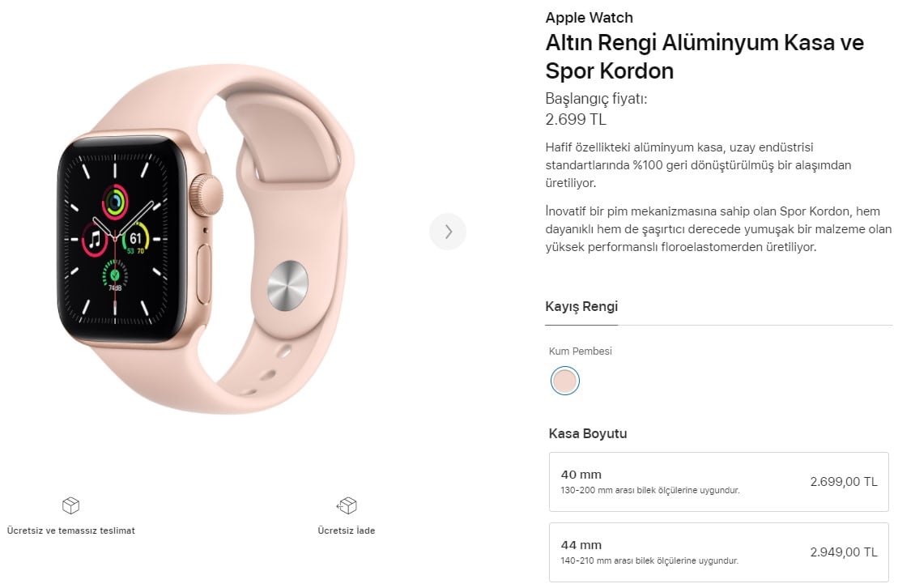The width and height of the screenshot is (898, 588).
Task: Click the Ücretsiz ve temassız teslimat label
Action: point(71,530)
